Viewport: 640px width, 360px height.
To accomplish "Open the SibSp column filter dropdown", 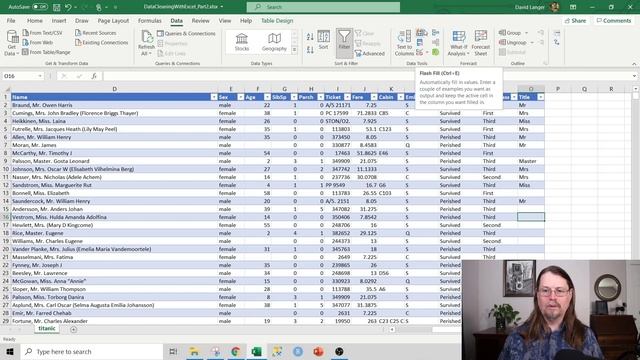I will 294,97.
